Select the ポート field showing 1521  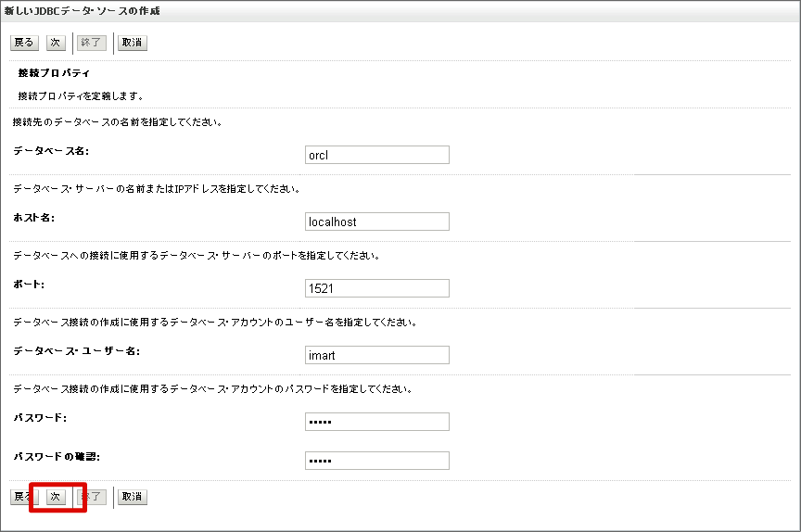[376, 288]
